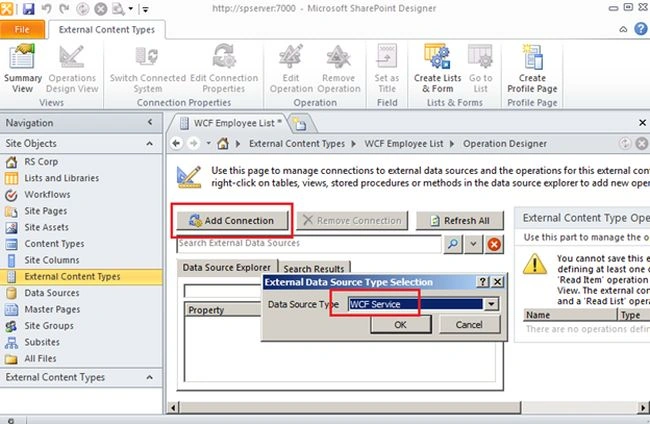
Task: Open the search options dropdown arrow
Action: coord(473,244)
